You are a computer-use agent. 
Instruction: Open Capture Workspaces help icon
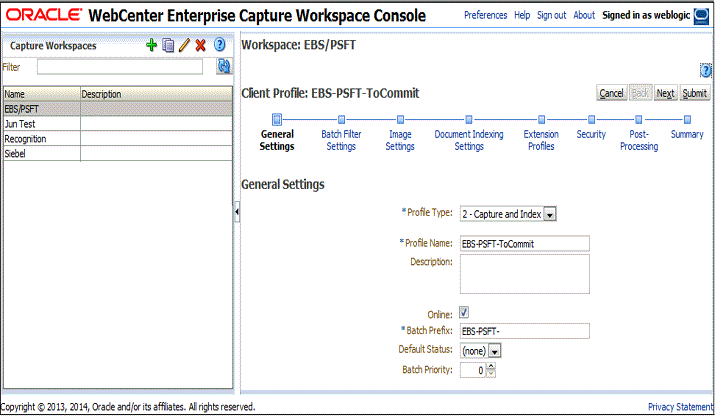[220, 45]
